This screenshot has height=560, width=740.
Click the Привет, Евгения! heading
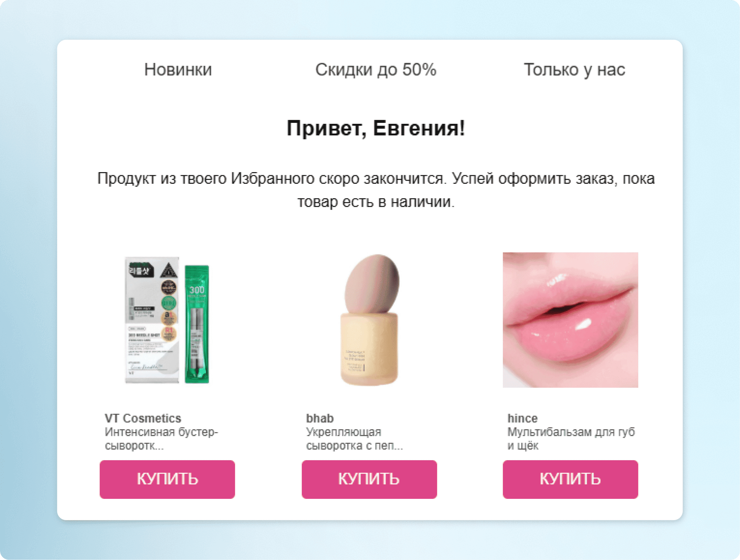click(x=376, y=128)
